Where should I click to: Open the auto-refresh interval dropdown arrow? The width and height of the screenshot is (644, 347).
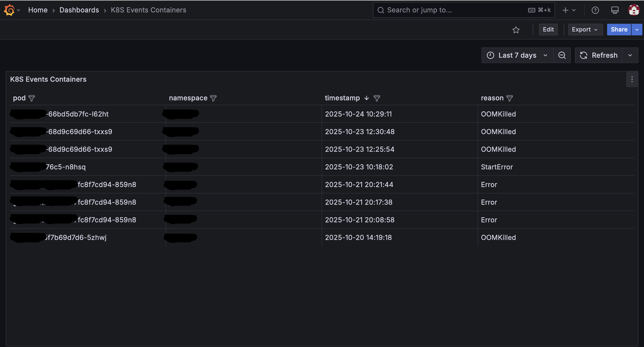tap(630, 55)
